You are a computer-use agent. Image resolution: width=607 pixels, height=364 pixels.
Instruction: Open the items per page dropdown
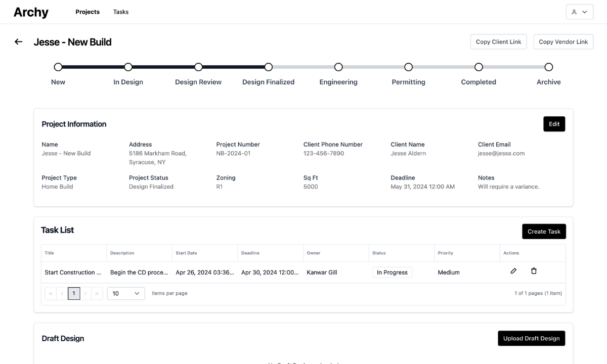126,293
